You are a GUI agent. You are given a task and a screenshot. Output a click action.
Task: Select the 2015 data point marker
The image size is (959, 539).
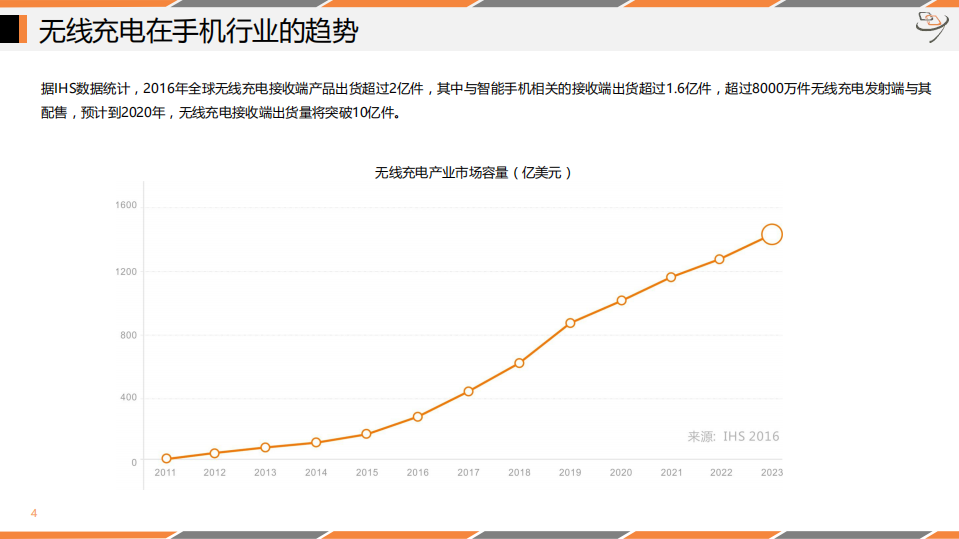[x=366, y=434]
